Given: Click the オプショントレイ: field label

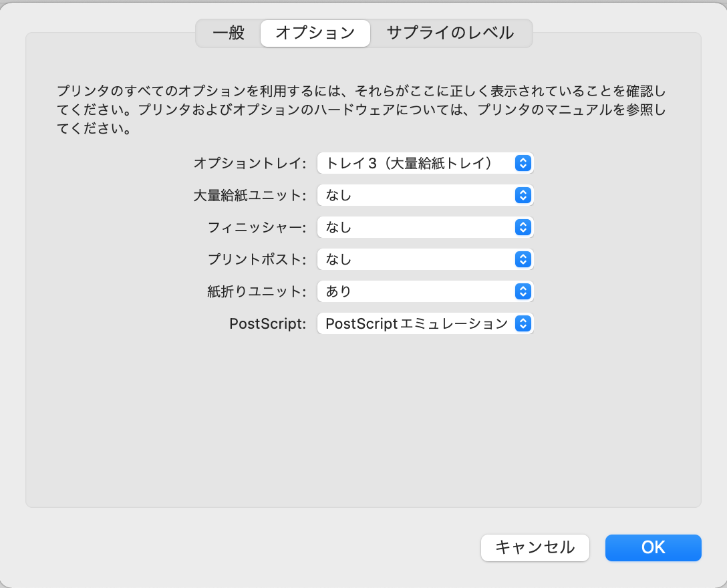Looking at the screenshot, I should tap(249, 163).
